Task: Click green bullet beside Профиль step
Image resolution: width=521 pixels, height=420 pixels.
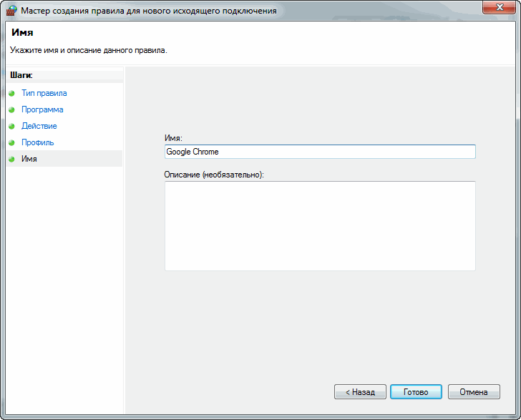Action: (x=11, y=142)
